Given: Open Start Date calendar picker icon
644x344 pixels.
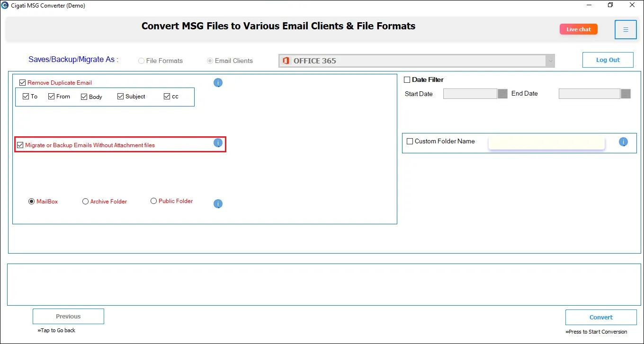Looking at the screenshot, I should 502,94.
